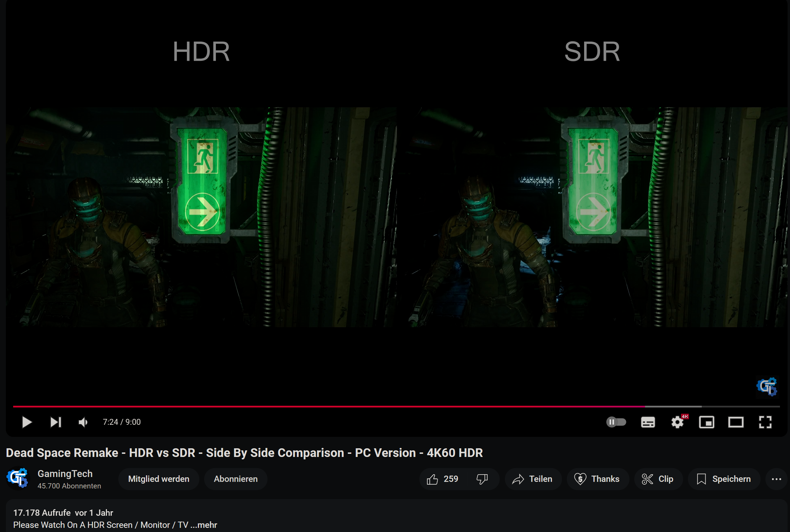This screenshot has height=532, width=790.
Task: Skip to next video
Action: tap(55, 422)
